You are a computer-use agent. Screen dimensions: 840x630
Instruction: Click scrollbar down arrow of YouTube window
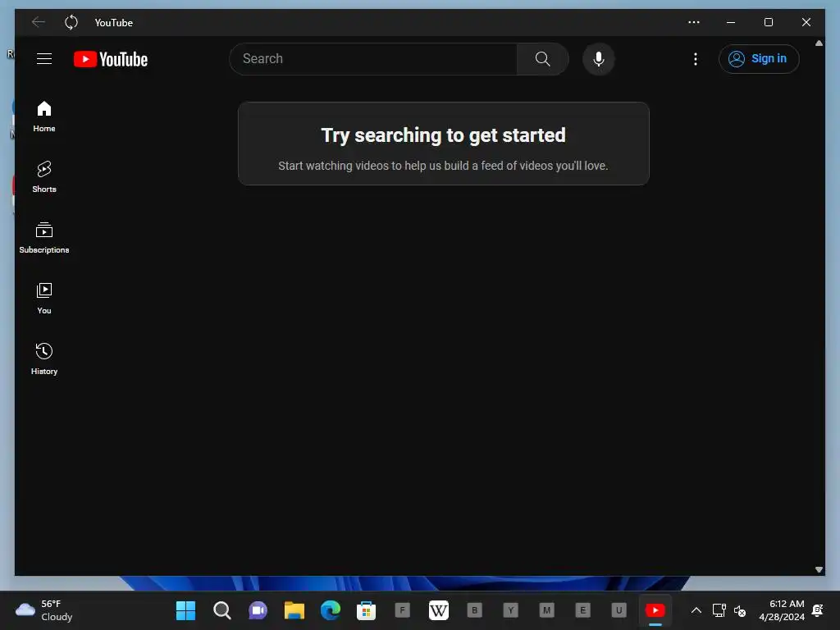tap(819, 569)
